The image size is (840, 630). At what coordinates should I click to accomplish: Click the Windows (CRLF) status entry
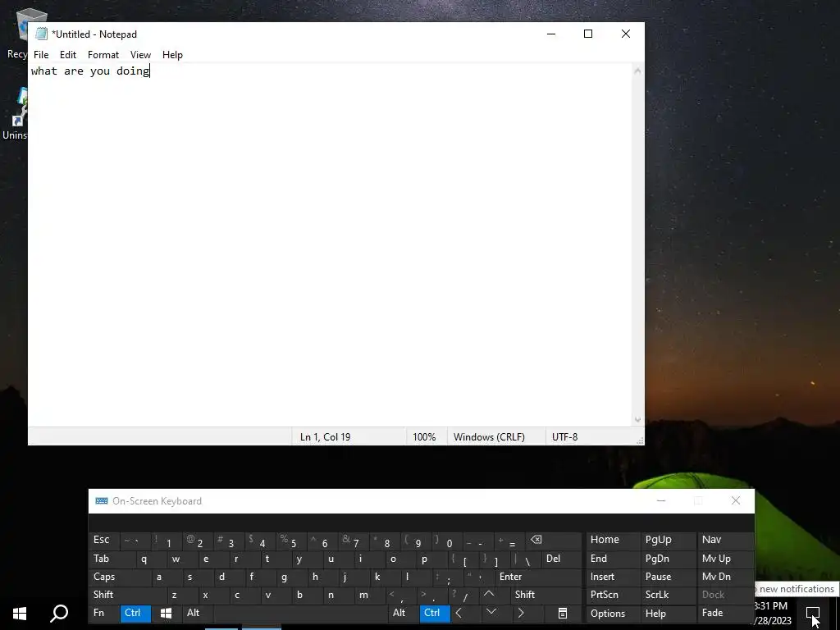pos(489,437)
